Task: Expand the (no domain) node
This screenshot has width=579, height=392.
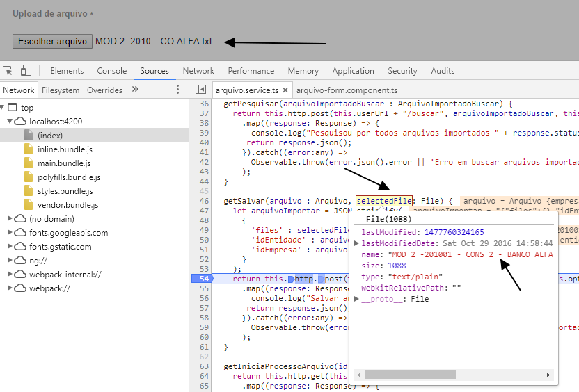Action: pyautogui.click(x=10, y=219)
